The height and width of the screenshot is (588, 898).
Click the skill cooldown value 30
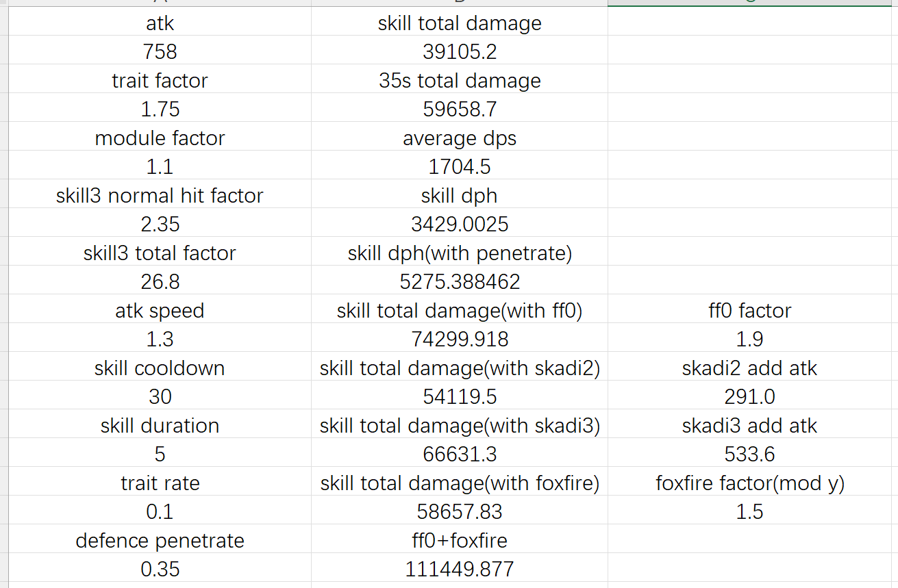pos(160,396)
